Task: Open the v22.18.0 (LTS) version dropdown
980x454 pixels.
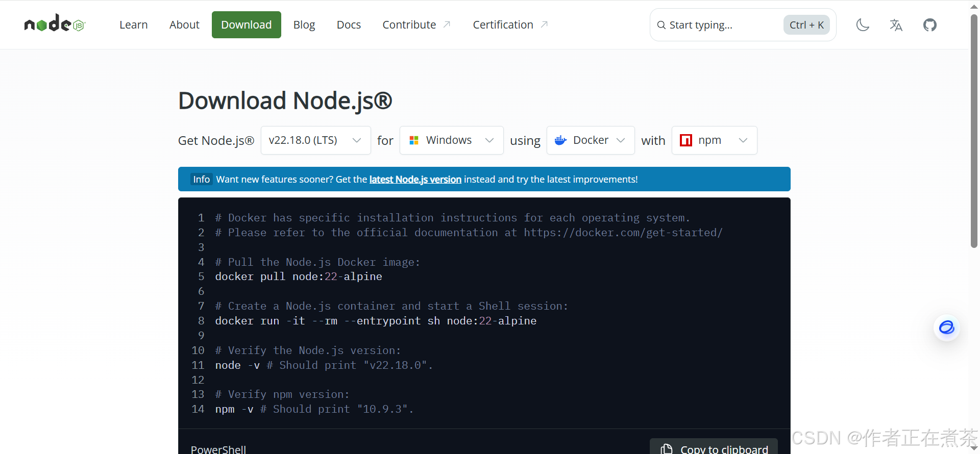Action: pos(315,140)
